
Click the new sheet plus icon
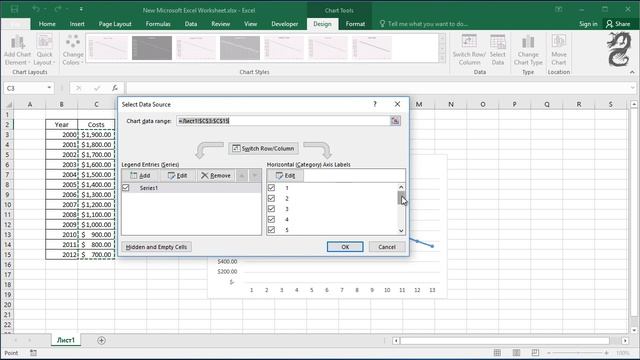(x=101, y=340)
